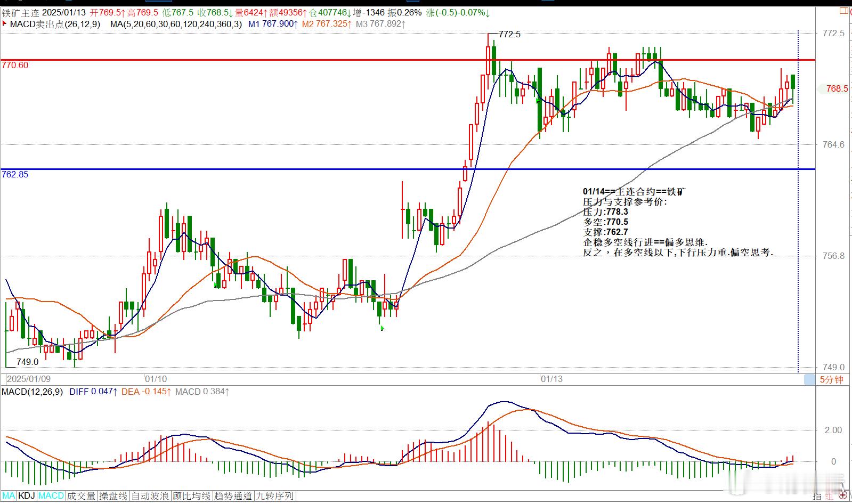Select the red 770.60 resistance line label
Image resolution: width=852 pixels, height=504 pixels.
pyautogui.click(x=15, y=65)
